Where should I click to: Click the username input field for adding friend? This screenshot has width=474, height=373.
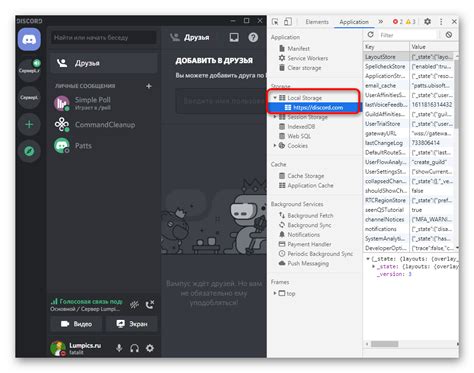point(221,101)
